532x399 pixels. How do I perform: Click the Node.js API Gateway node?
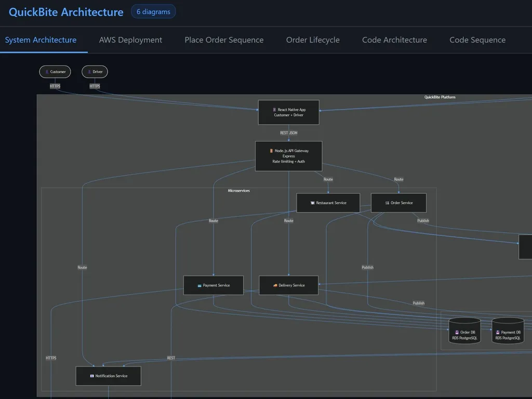(289, 156)
